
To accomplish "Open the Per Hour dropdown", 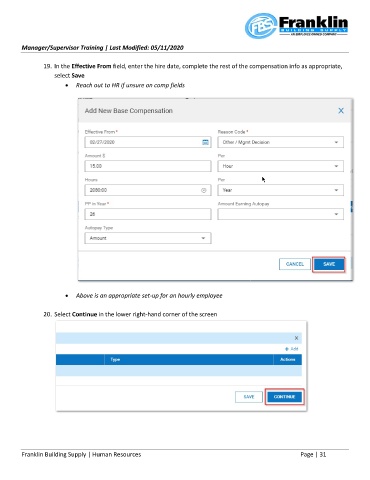I will [280, 166].
